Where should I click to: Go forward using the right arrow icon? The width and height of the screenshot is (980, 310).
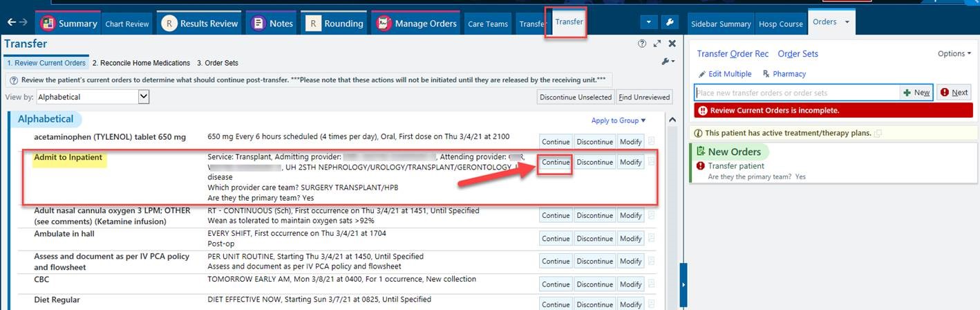(23, 22)
